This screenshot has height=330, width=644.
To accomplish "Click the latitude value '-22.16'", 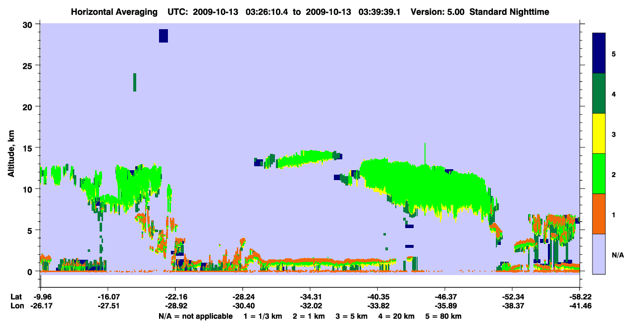I will (x=175, y=297).
